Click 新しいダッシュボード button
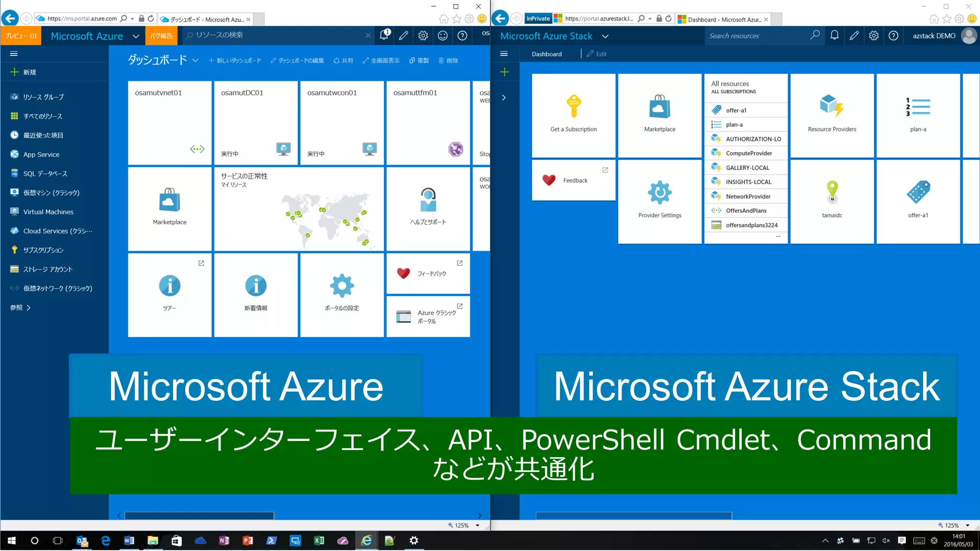The width and height of the screenshot is (980, 551). click(235, 60)
